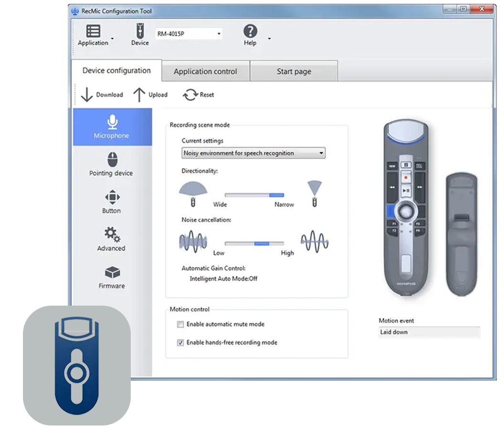Click the high noise cancellation waveform icon
Image resolution: width=504 pixels, height=436 pixels.
pyautogui.click(x=315, y=241)
